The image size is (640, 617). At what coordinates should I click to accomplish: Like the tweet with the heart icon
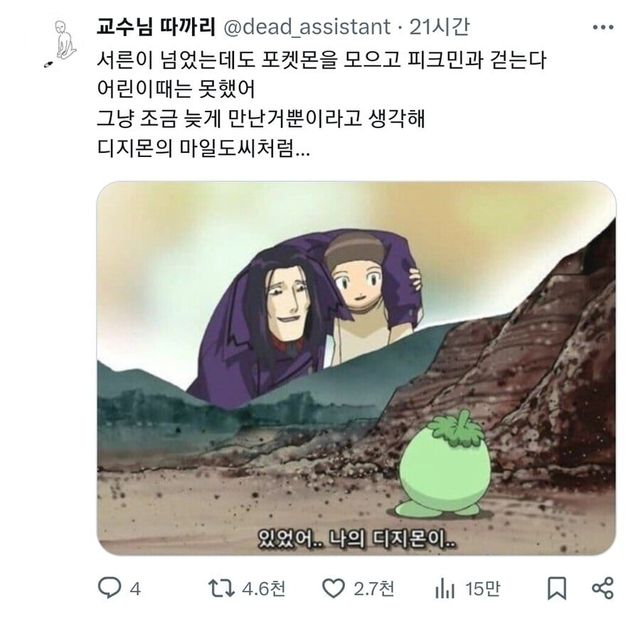(334, 588)
